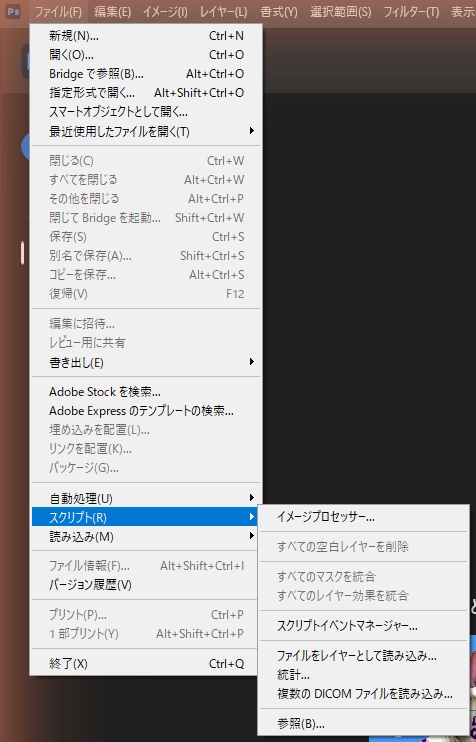Image resolution: width=476 pixels, height=742 pixels.
Task: Choose Adobe Stock を検索... entry
Action: point(146,392)
